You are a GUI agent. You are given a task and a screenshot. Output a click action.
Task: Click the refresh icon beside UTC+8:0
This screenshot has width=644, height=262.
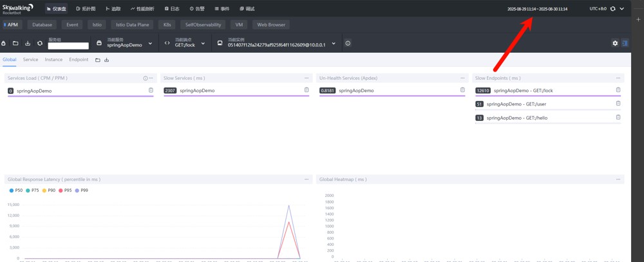click(613, 8)
